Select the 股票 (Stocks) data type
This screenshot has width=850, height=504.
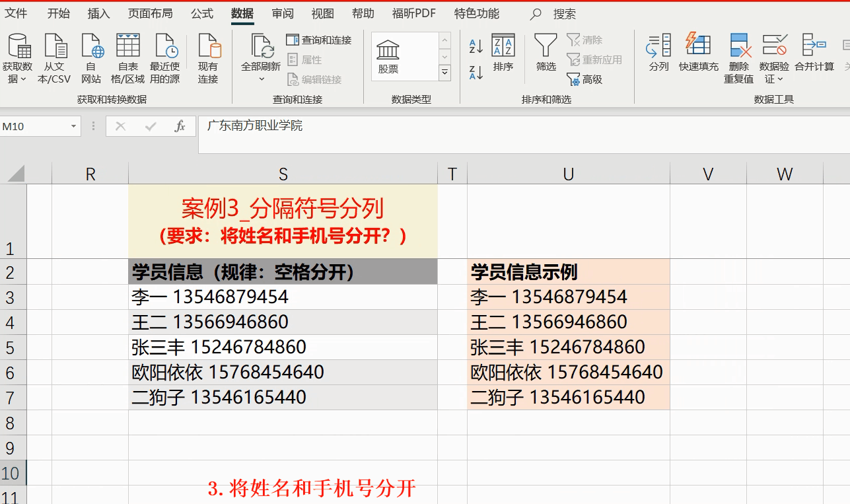pyautogui.click(x=388, y=56)
